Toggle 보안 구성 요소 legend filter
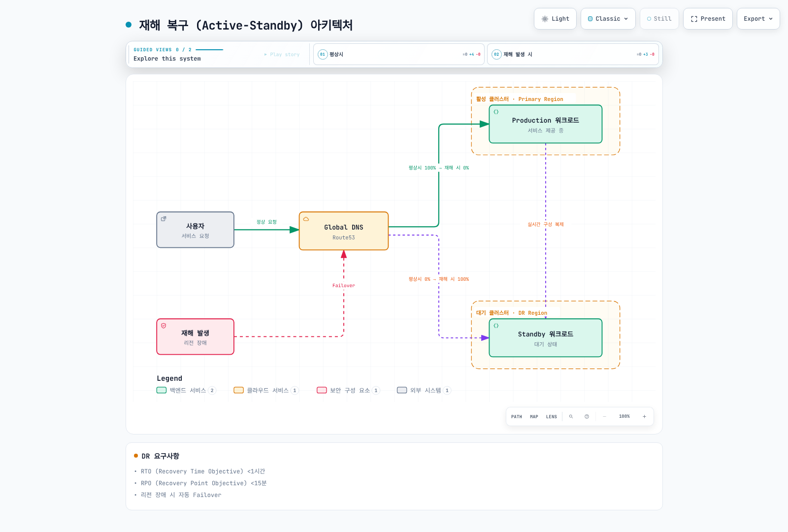Image resolution: width=788 pixels, height=532 pixels. tap(348, 390)
